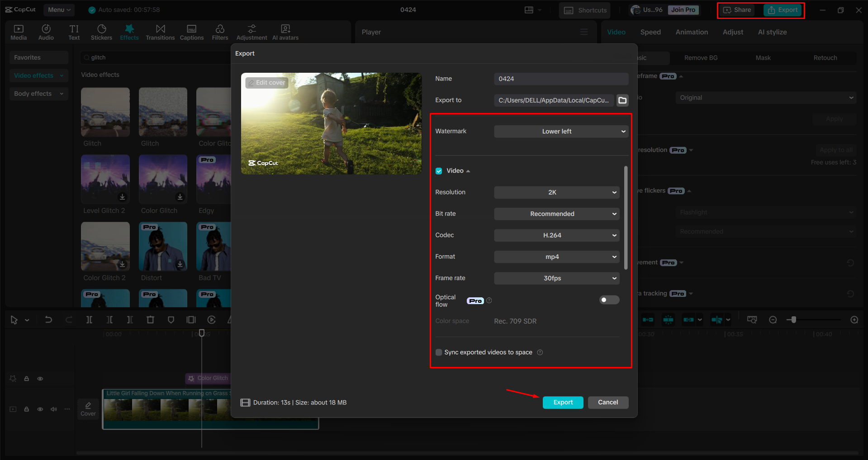The image size is (868, 460).
Task: Click the top-right Export button
Action: [783, 10]
